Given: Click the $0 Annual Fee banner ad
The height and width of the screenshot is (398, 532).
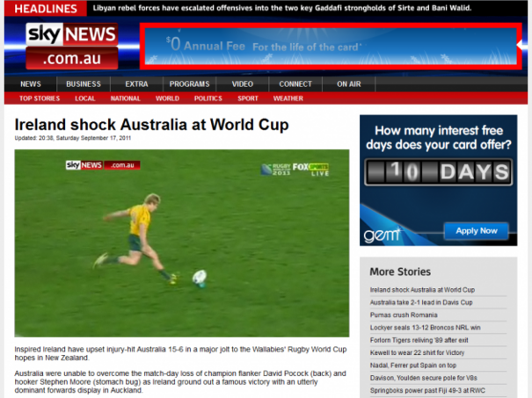Looking at the screenshot, I should 331,46.
